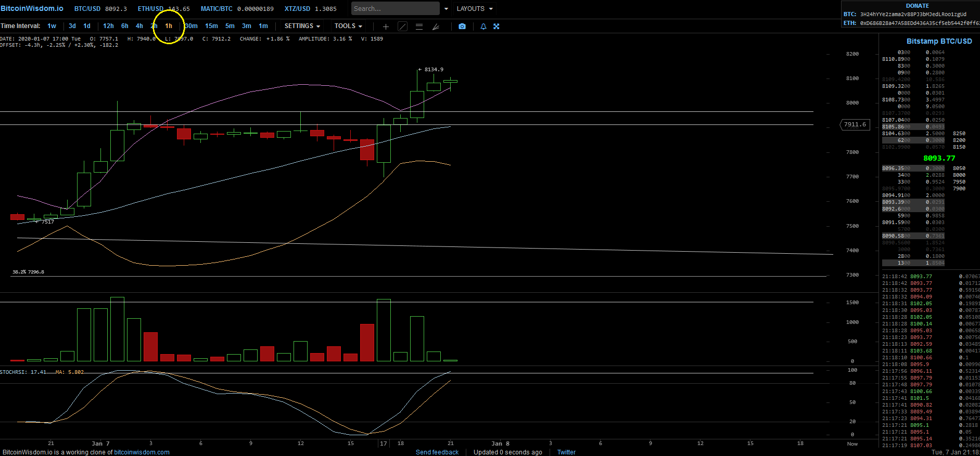
Task: Click bid row at price 8096.3500
Action: [913, 168]
